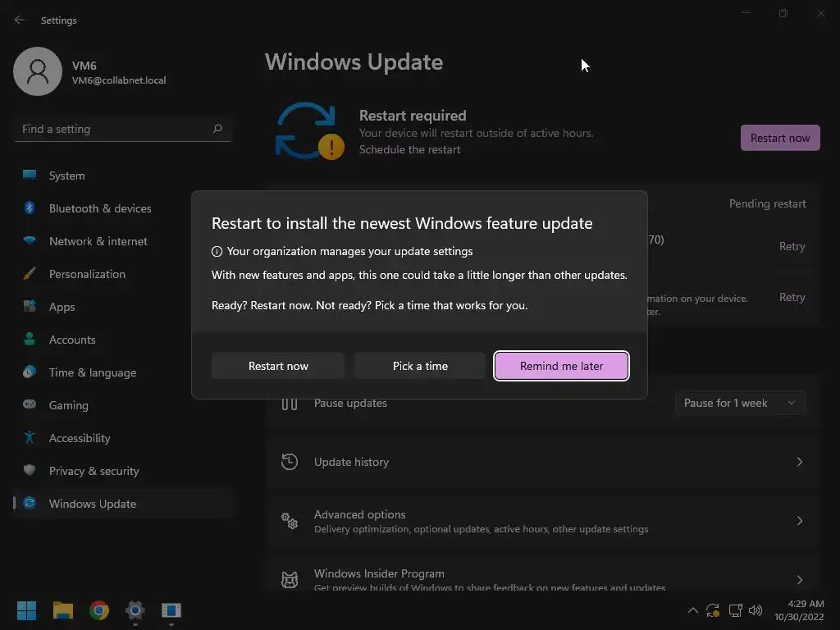Select Apps in the sidebar
This screenshot has height=630, width=840.
pyautogui.click(x=123, y=307)
